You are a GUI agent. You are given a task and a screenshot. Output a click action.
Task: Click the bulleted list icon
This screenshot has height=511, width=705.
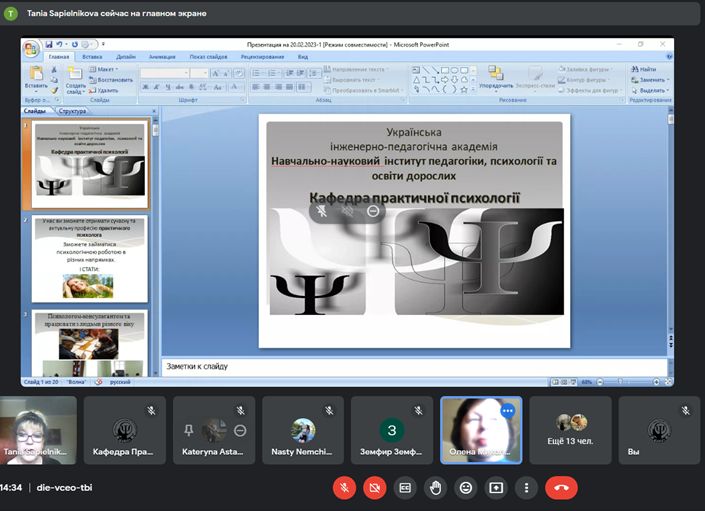[257, 73]
